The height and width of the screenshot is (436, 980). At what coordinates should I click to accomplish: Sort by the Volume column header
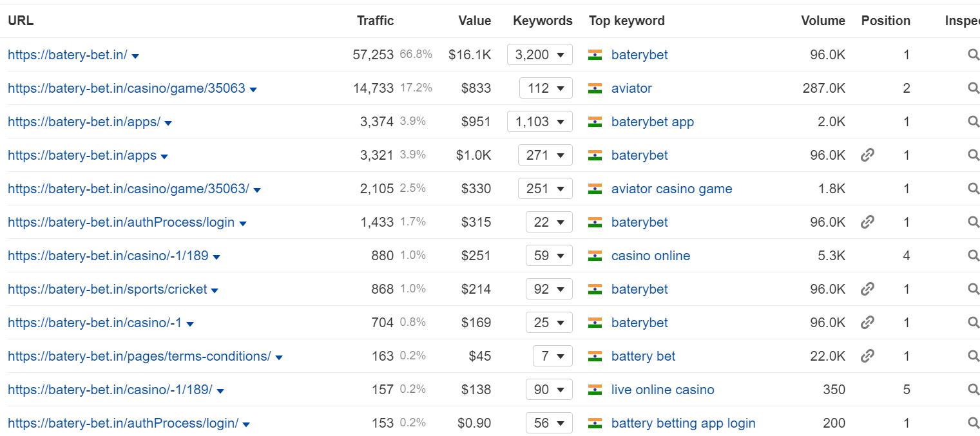[x=823, y=21]
